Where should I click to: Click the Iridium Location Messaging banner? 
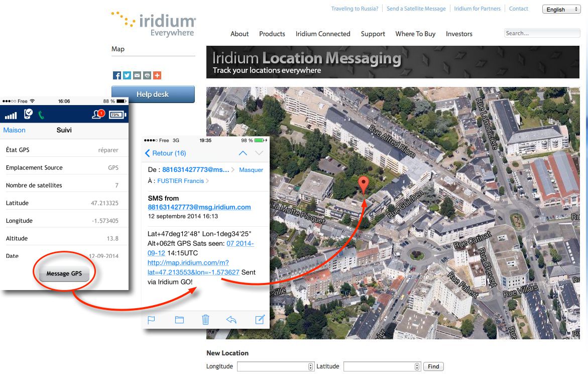tap(393, 62)
